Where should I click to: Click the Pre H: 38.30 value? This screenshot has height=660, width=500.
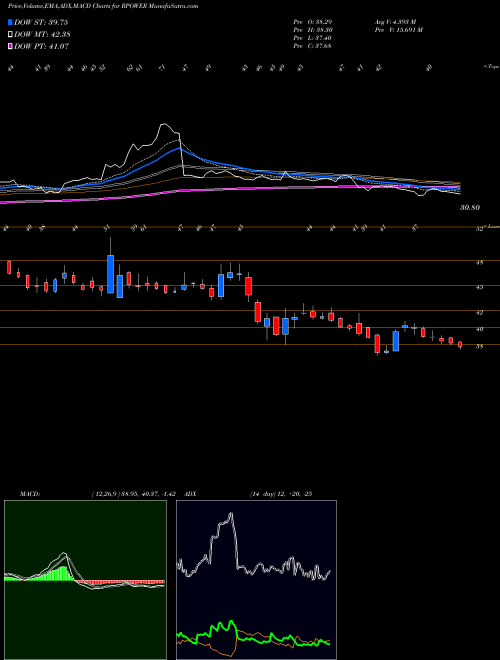point(312,30)
